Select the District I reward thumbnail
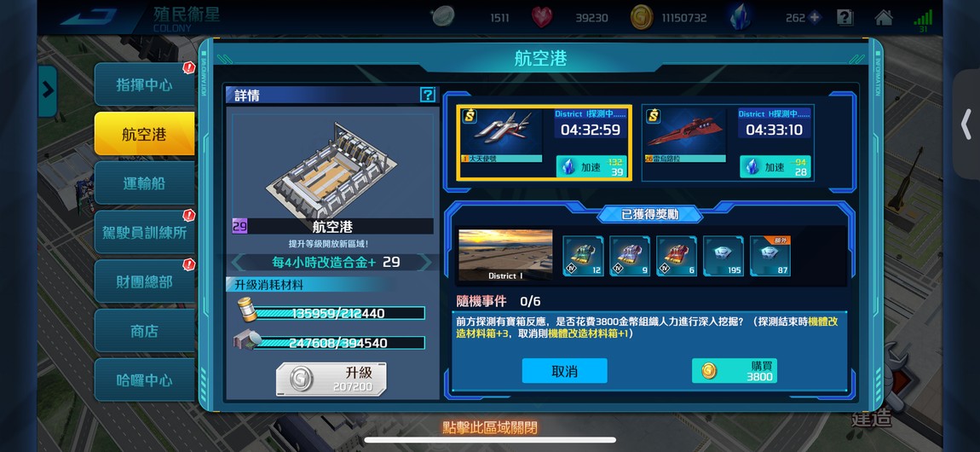The image size is (980, 452). pos(505,255)
